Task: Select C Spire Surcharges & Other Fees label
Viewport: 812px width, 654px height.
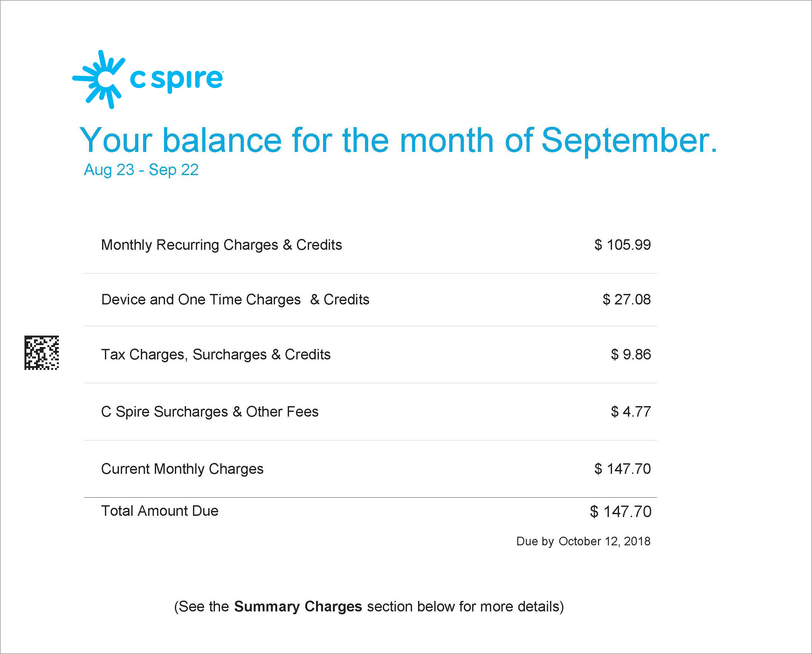Action: 210,412
